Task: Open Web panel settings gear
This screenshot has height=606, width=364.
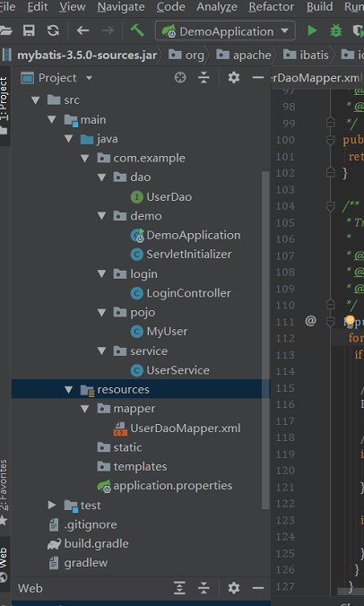Action: [234, 588]
